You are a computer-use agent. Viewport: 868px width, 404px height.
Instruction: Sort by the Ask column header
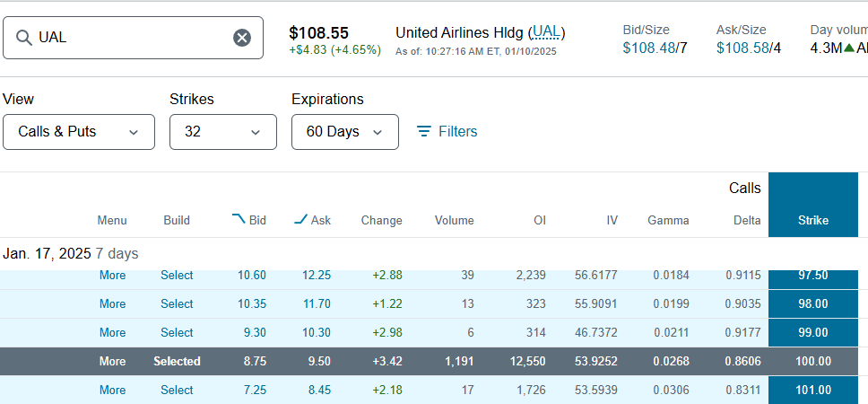pos(312,220)
